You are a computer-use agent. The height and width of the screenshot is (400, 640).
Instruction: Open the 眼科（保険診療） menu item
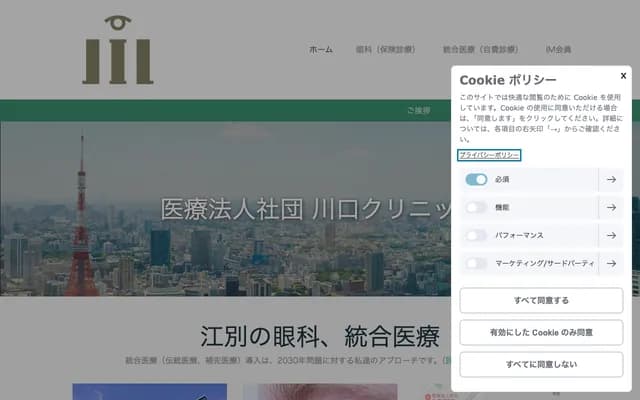[385, 50]
